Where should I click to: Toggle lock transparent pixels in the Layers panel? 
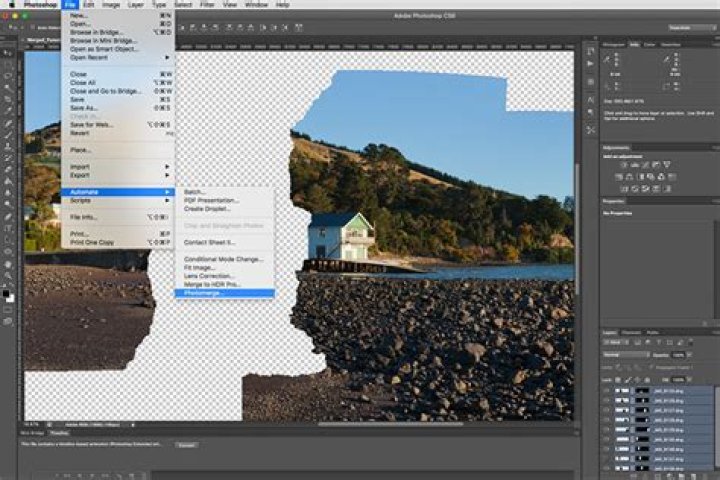coord(618,380)
